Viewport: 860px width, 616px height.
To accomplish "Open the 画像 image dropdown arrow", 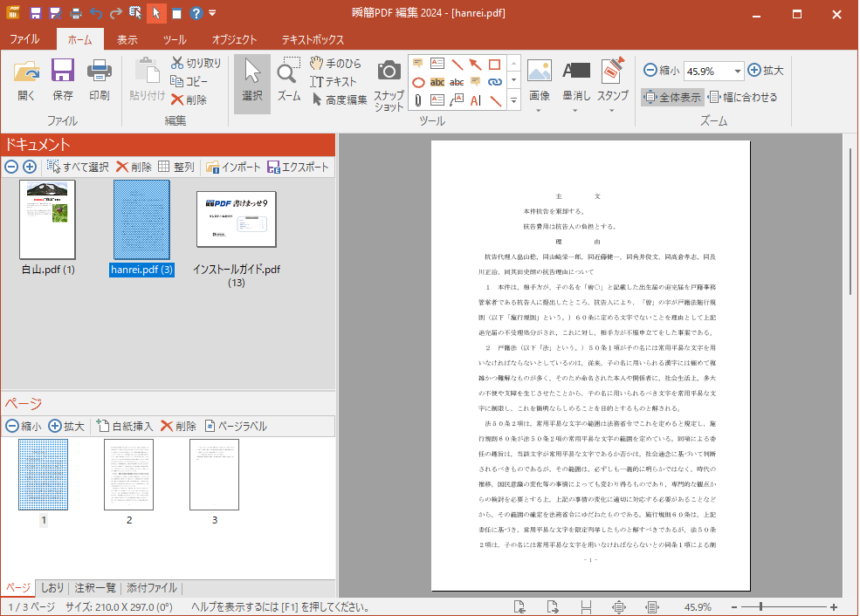I will pos(539,110).
